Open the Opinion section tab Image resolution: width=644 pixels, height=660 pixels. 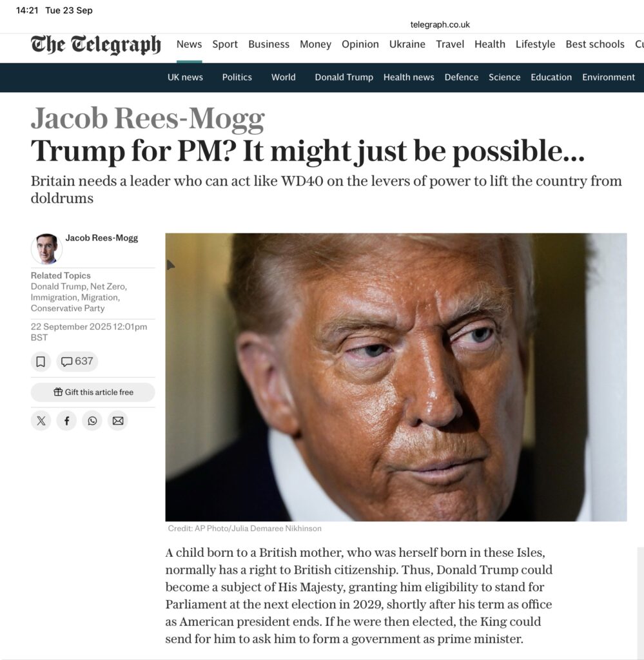point(360,44)
